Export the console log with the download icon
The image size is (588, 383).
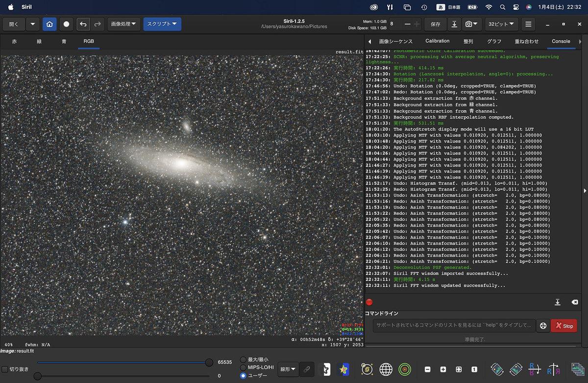click(x=557, y=302)
